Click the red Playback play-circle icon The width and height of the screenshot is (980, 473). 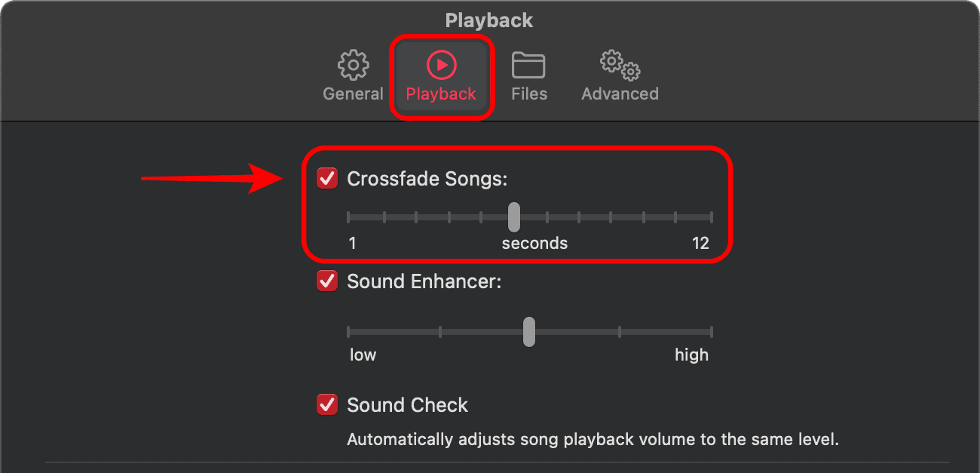441,66
